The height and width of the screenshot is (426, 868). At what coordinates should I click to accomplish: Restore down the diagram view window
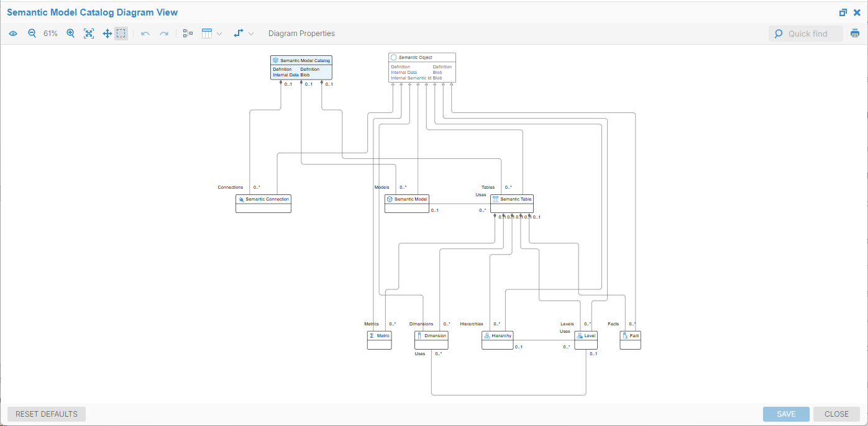[843, 12]
